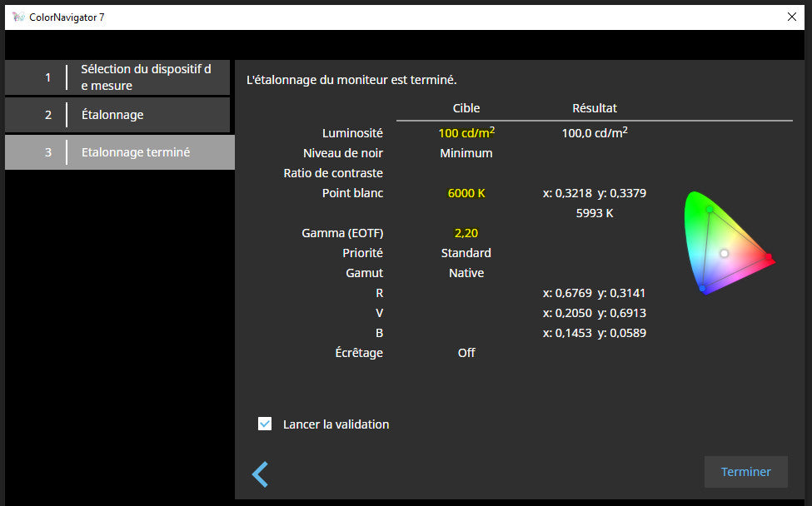Click the 2,20 gamma target value
The height and width of the screenshot is (506, 812).
(x=466, y=233)
